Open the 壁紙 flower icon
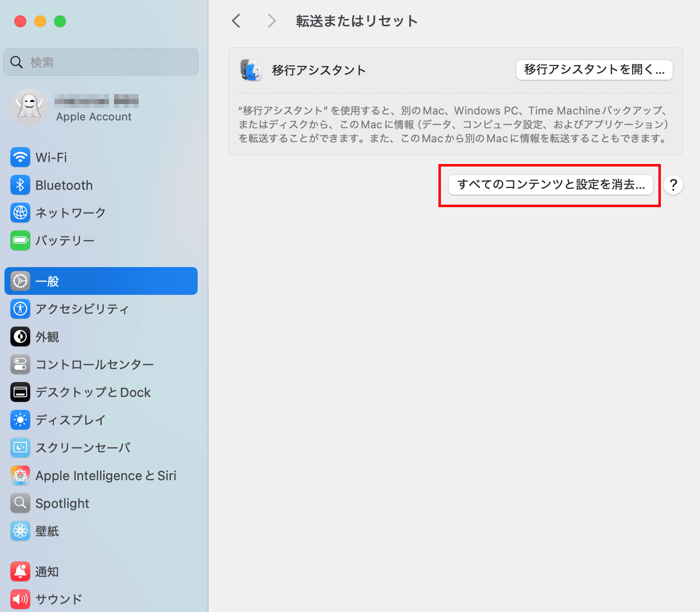The width and height of the screenshot is (700, 612). (x=20, y=531)
